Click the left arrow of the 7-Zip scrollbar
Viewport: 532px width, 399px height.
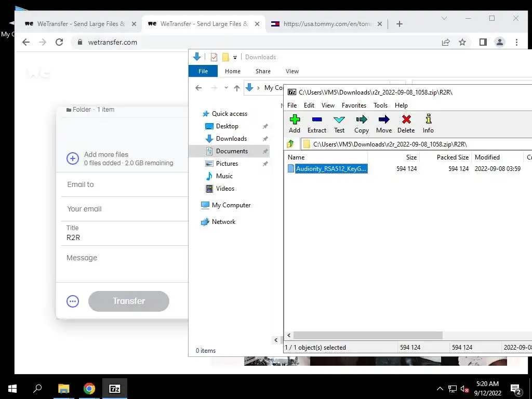[x=289, y=335]
